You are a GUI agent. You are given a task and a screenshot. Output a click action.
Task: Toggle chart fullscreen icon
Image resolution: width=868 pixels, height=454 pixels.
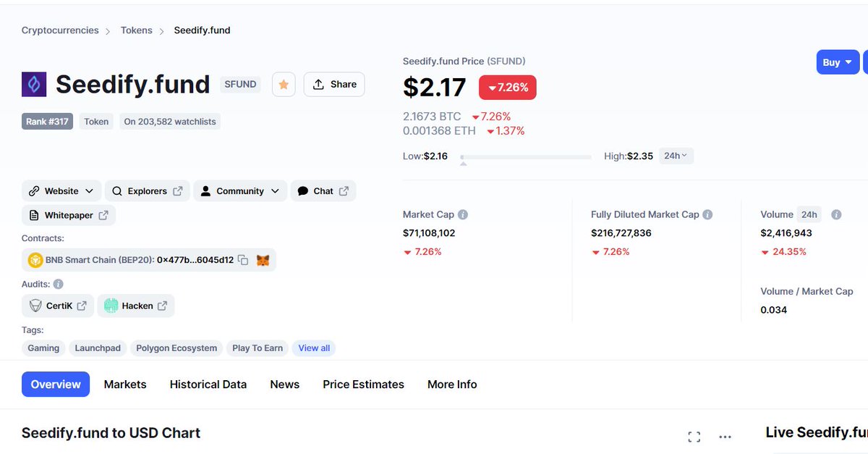pyautogui.click(x=694, y=437)
